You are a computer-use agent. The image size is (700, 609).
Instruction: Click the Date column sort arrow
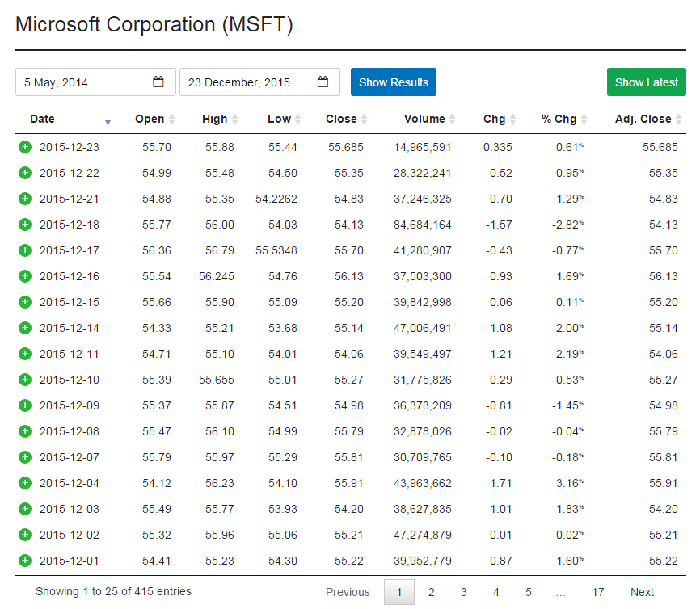click(108, 121)
